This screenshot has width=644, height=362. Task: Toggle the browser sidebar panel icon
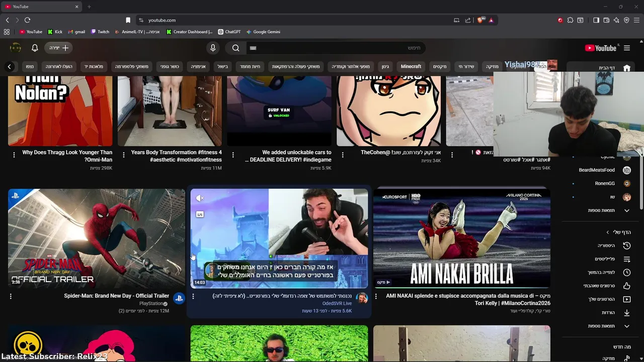click(596, 20)
